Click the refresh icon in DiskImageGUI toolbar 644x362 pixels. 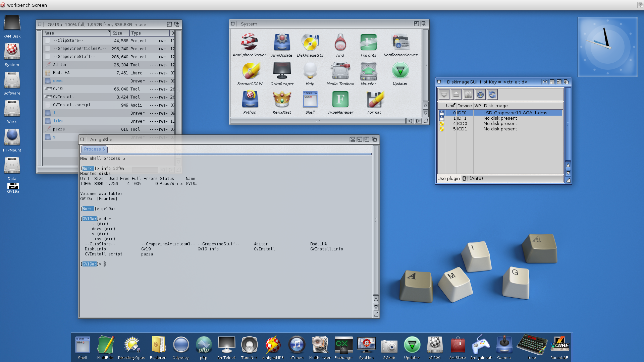(x=492, y=95)
